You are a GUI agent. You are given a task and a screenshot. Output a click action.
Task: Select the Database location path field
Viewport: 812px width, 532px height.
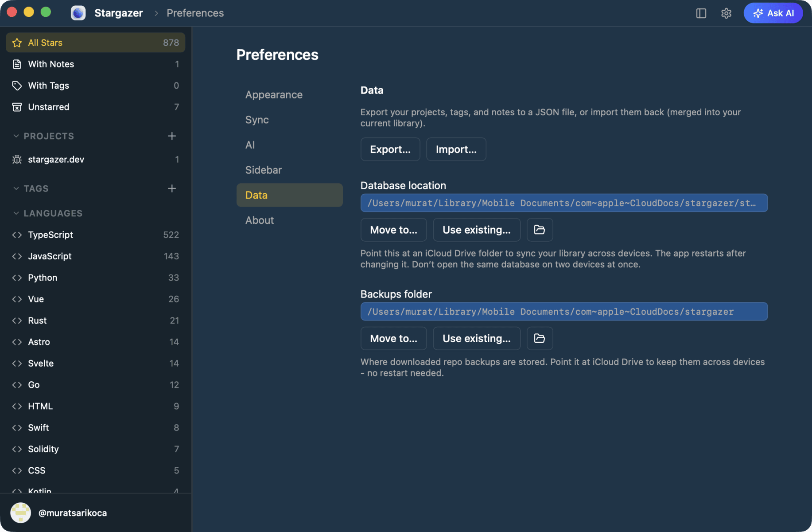pyautogui.click(x=564, y=203)
